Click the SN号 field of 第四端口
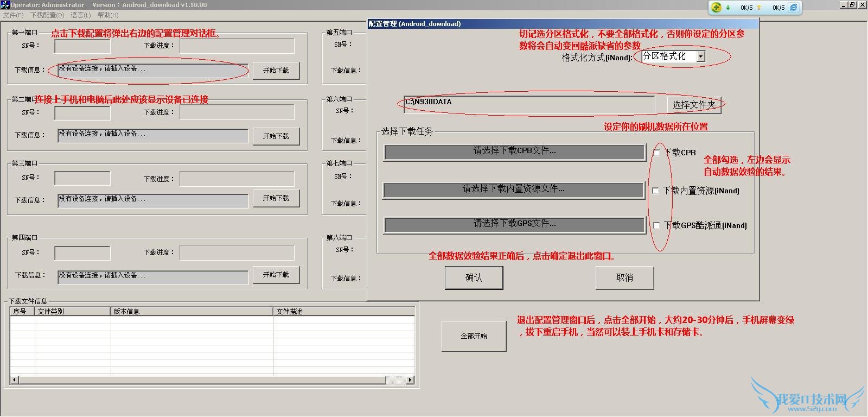This screenshot has height=417, width=868. (82, 252)
